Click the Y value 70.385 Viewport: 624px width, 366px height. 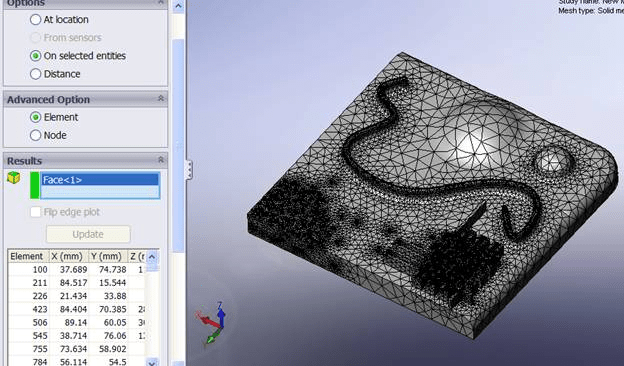113,309
